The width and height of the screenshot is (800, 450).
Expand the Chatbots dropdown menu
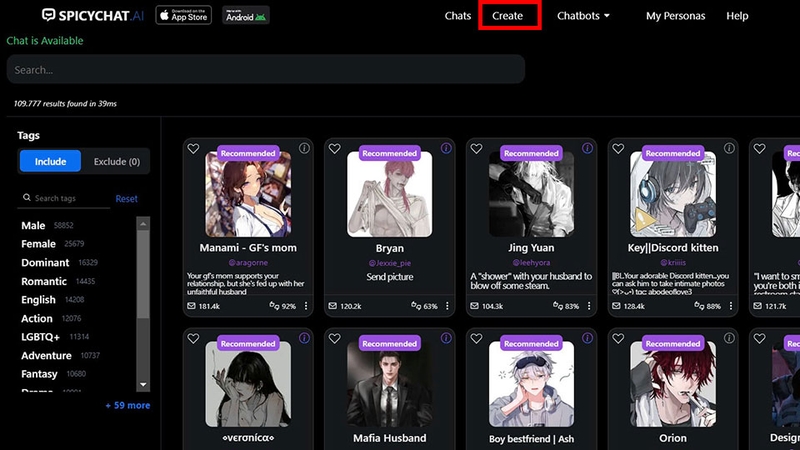point(583,16)
